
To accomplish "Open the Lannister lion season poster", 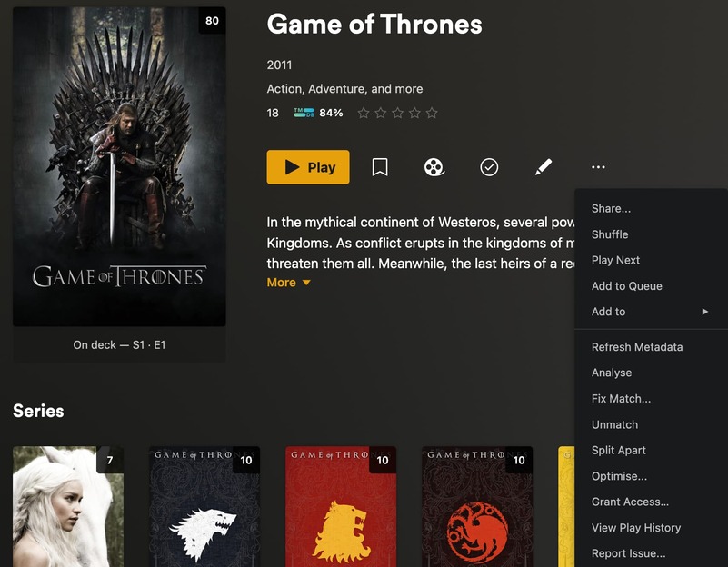I will 341,506.
